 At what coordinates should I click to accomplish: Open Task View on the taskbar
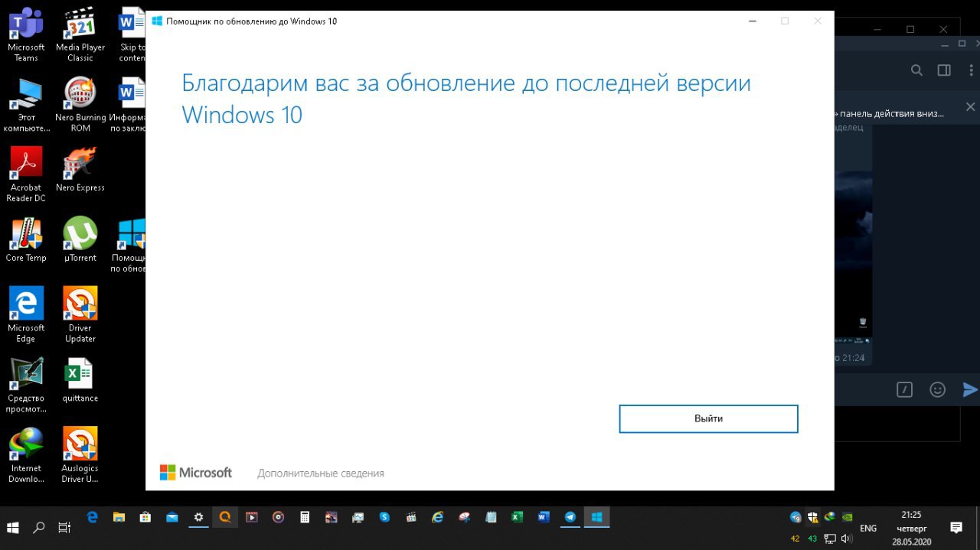click(x=64, y=527)
